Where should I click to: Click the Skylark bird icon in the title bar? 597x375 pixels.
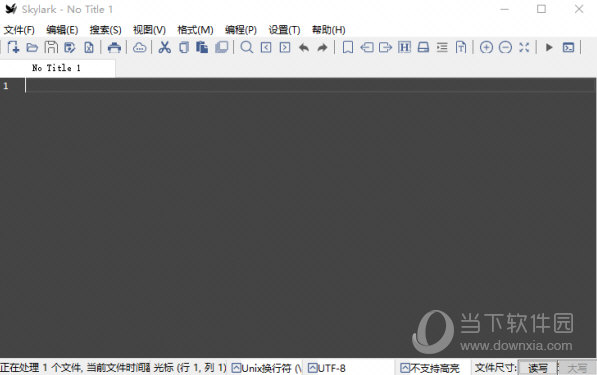point(11,9)
